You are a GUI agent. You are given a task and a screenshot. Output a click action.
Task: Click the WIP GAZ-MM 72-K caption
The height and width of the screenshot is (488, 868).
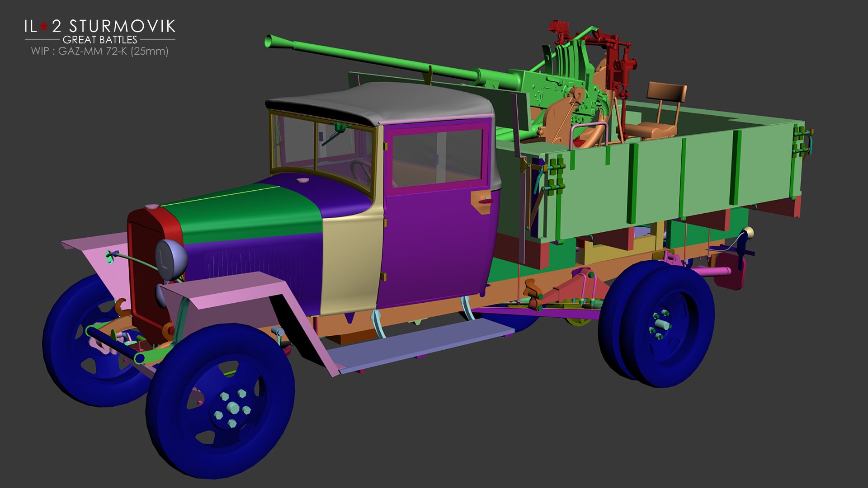point(99,51)
